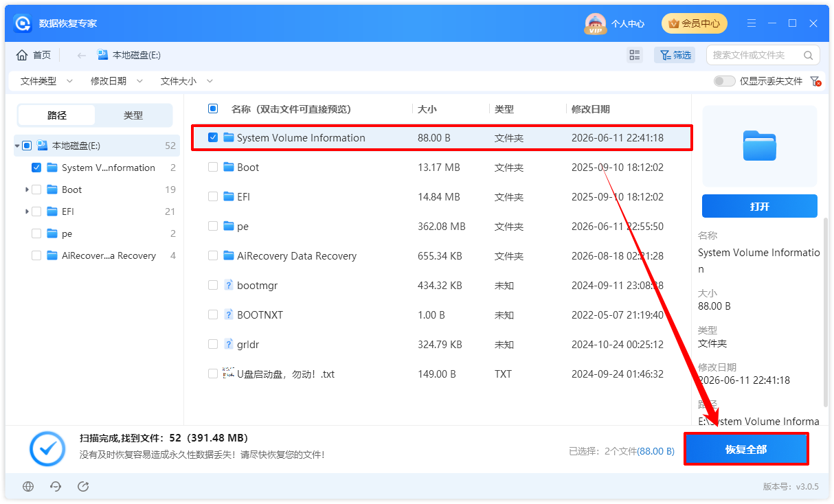Image resolution: width=834 pixels, height=504 pixels.
Task: Check the EFI row checkbox in file list
Action: click(x=213, y=196)
